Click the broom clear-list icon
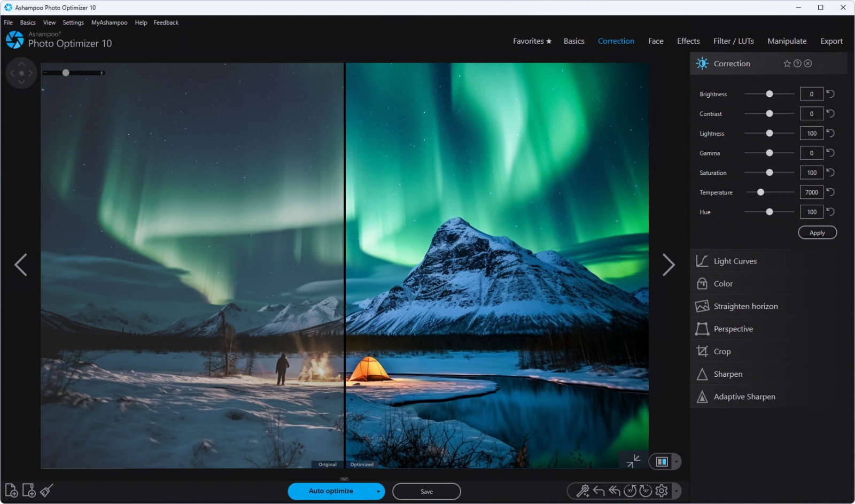 [x=46, y=490]
